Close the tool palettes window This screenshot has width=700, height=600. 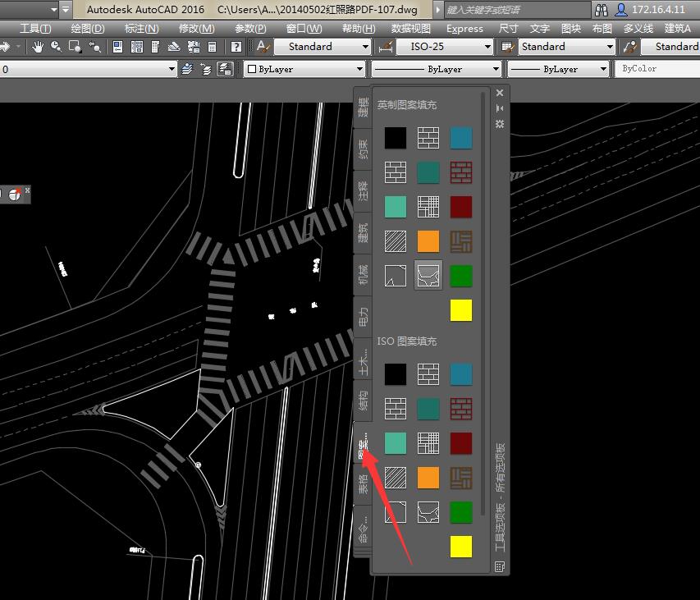(500, 93)
